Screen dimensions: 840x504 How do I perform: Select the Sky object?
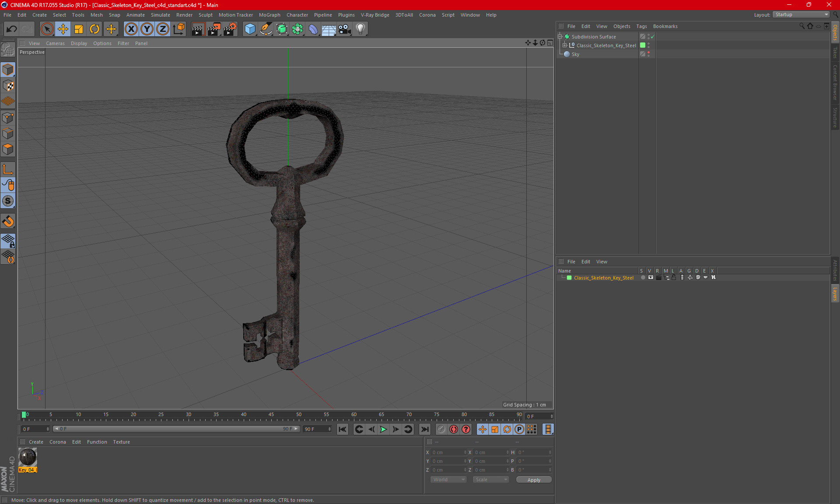pyautogui.click(x=575, y=54)
